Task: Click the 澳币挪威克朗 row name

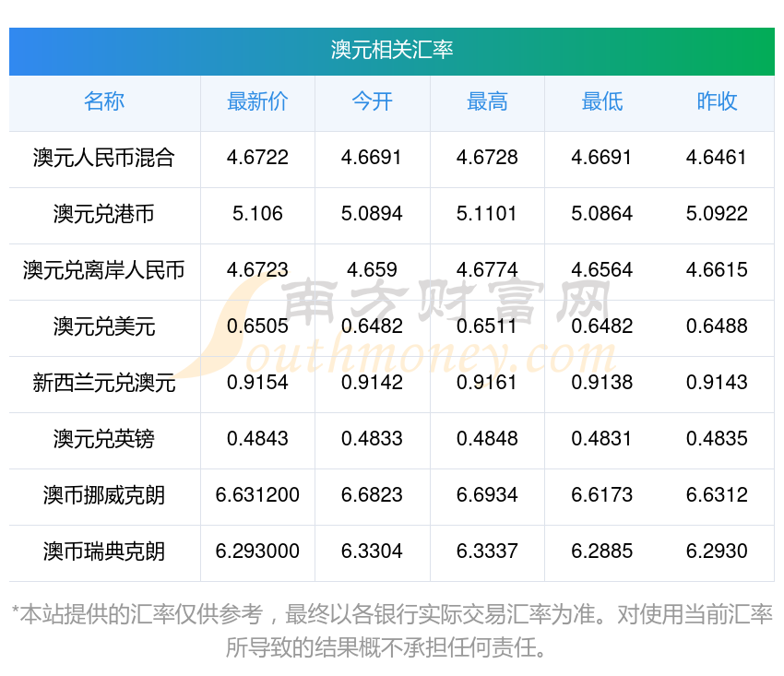Action: pos(104,495)
